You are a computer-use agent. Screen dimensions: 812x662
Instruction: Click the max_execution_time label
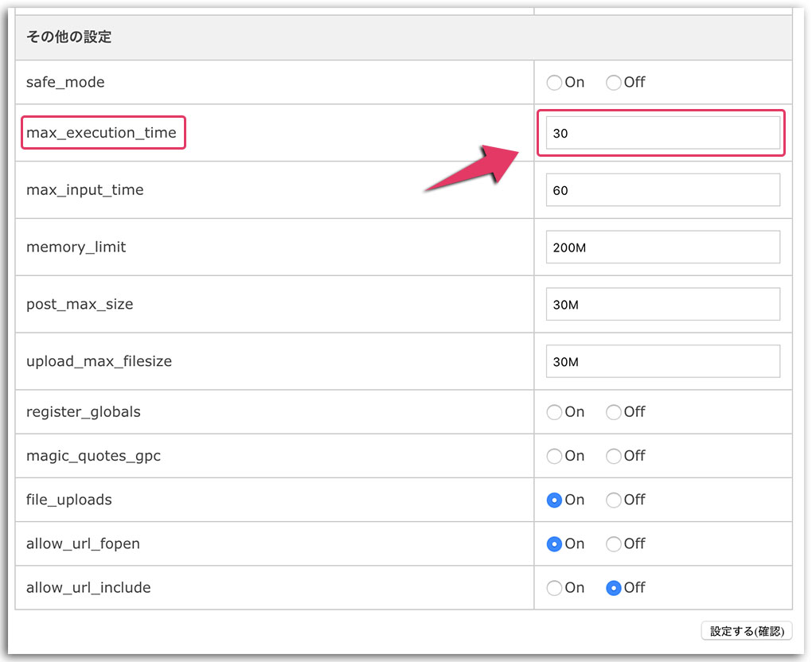102,133
